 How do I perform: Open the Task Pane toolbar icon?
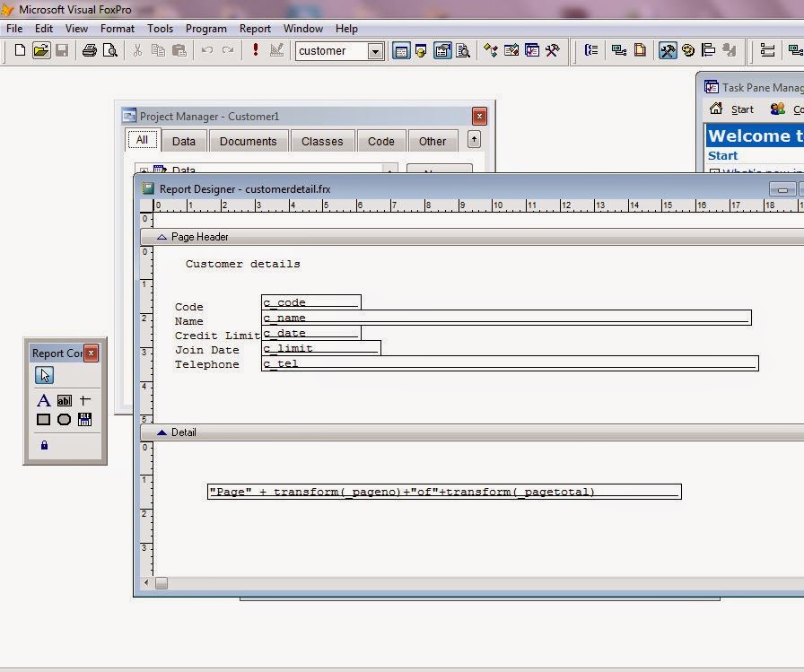point(532,50)
